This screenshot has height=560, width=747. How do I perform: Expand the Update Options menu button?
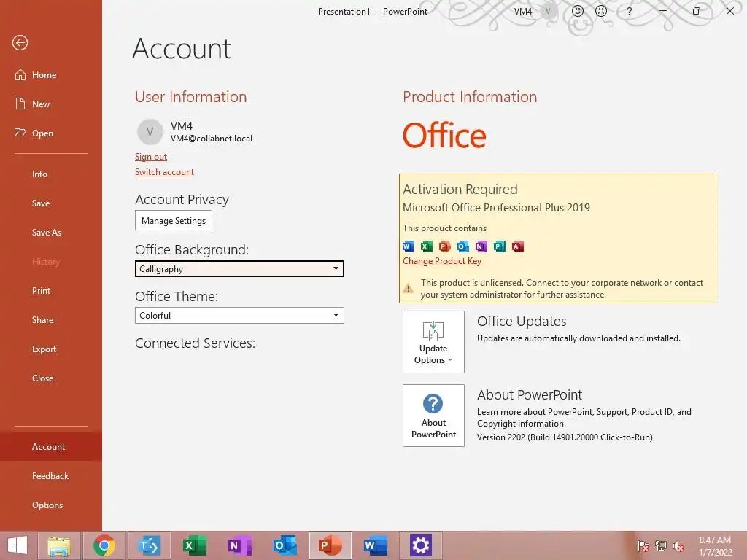[433, 342]
